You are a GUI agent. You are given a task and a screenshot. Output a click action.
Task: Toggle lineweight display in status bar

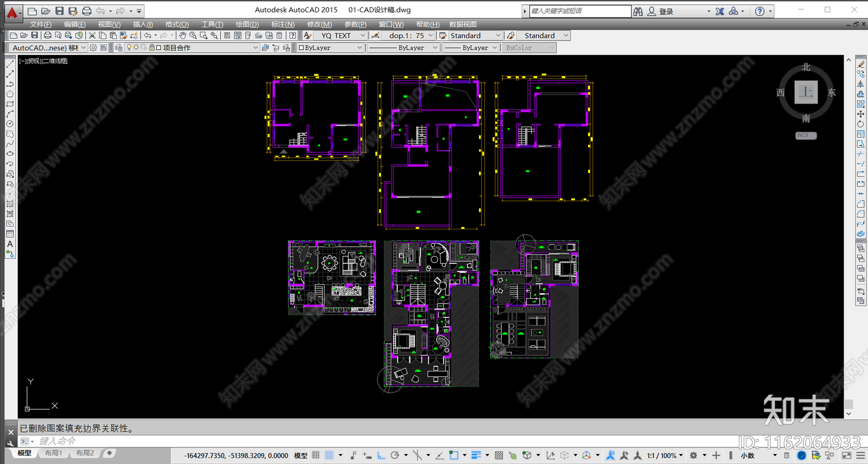(476, 455)
